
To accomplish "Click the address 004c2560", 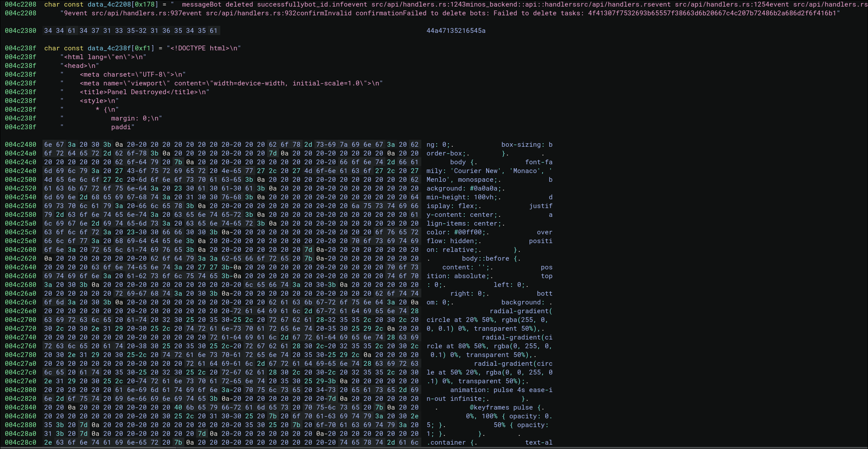I will coord(21,206).
